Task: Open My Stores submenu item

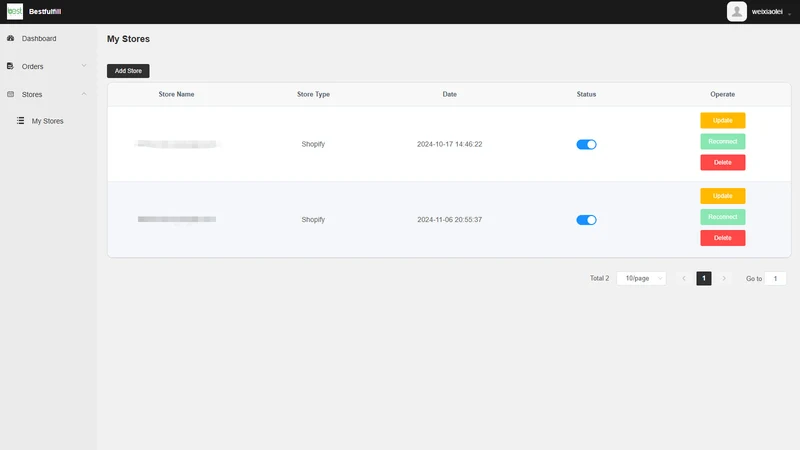Action: pyautogui.click(x=47, y=121)
